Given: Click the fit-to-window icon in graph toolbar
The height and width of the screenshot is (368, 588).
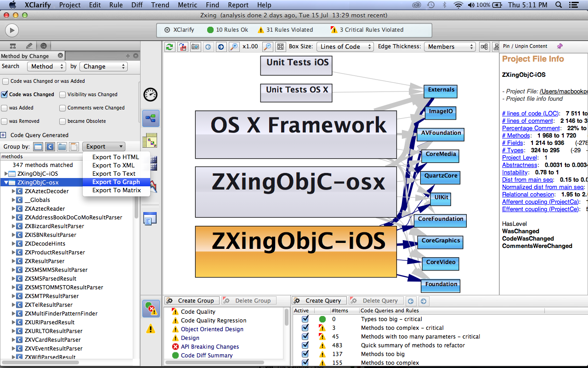Looking at the screenshot, I should 280,46.
